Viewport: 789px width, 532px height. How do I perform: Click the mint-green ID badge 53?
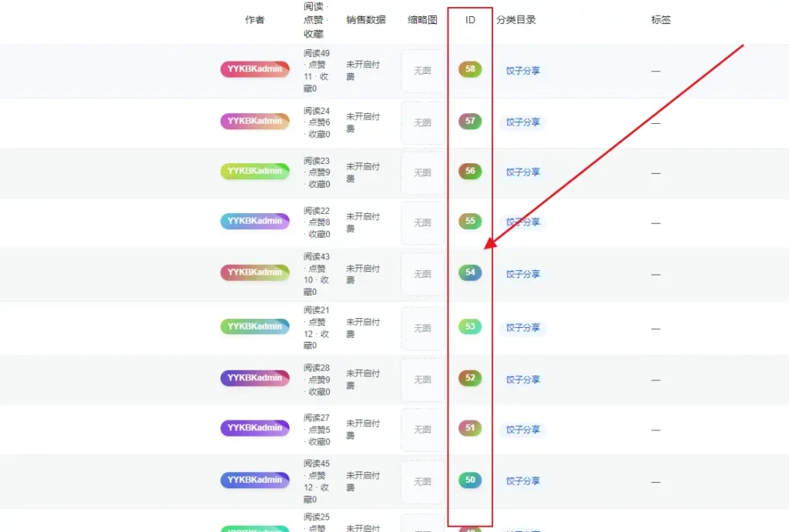pyautogui.click(x=468, y=327)
